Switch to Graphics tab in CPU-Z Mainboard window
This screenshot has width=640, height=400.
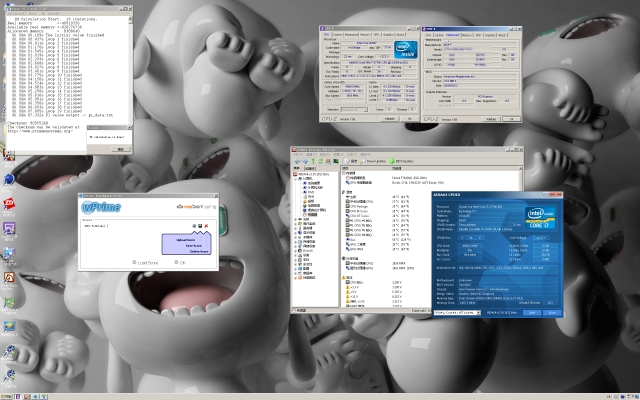tap(490, 35)
